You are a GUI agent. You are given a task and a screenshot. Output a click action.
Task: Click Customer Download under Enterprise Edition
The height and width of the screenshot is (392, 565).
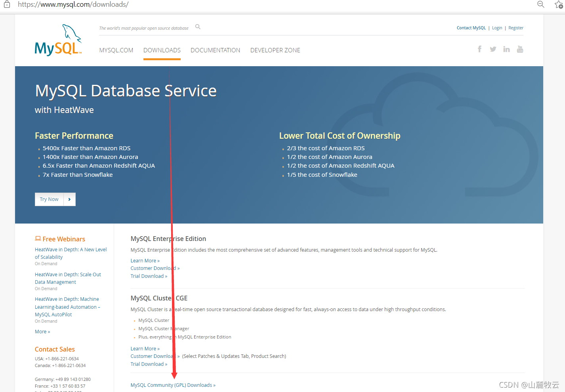pyautogui.click(x=155, y=268)
